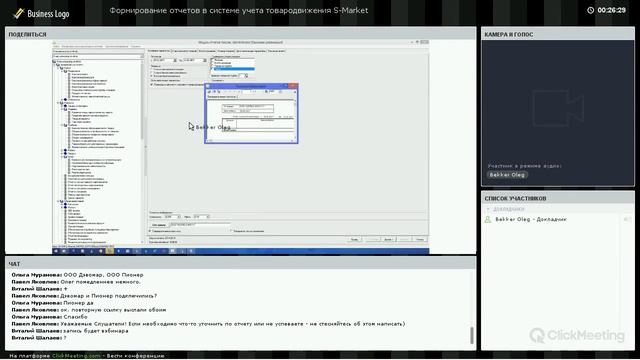This screenshot has width=640, height=360.
Task: Click chat message starting 'Уважаемые Слушатели!'
Action: [x=233, y=324]
